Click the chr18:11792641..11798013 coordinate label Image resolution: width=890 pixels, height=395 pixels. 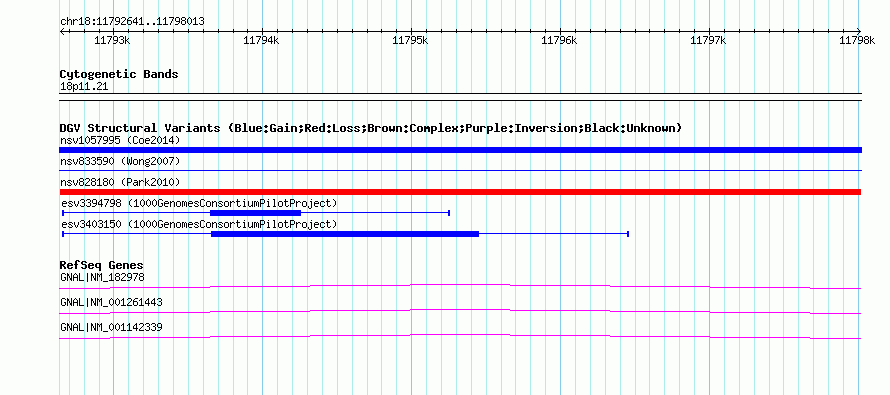pos(132,22)
